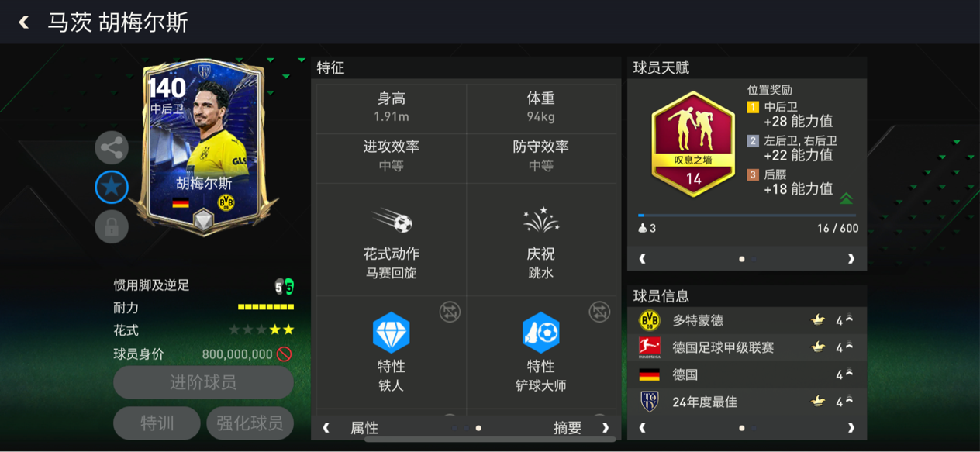Screen dimensions: 980x452
Task: Click the green upgrade arrows in 球员天赋
Action: click(x=846, y=198)
